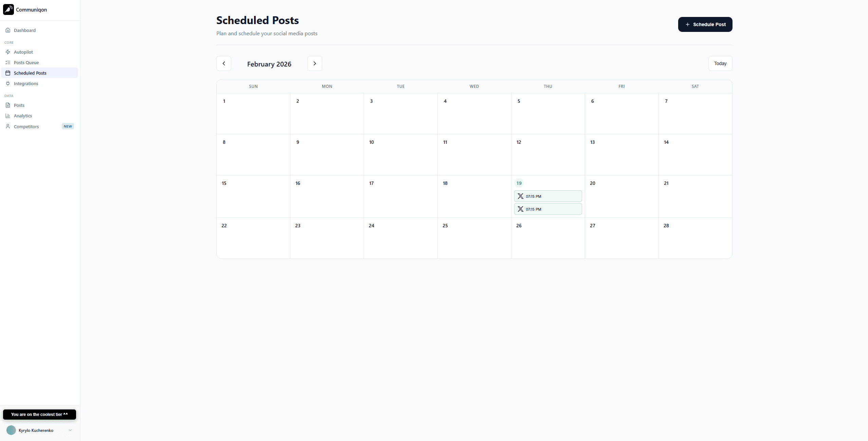Open the Dashboard from the sidebar
Screen dimensions: 868x441
pos(24,30)
